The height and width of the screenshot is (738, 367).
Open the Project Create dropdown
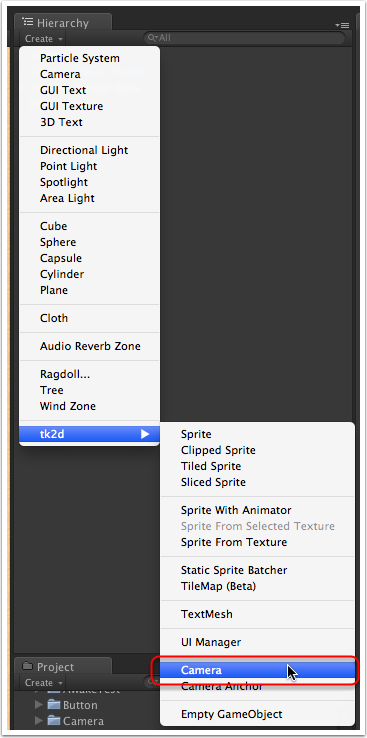point(44,682)
